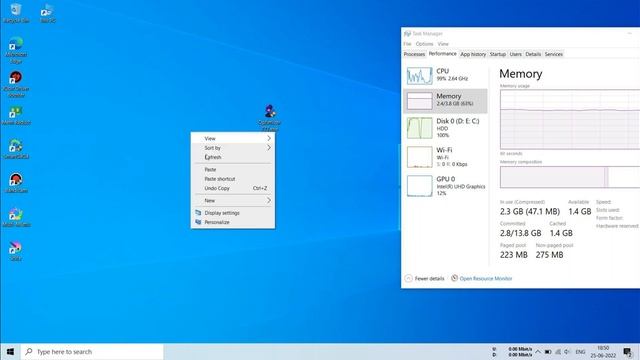Click the Memory heading in Task Manager
The width and height of the screenshot is (640, 360).
pyautogui.click(x=520, y=73)
